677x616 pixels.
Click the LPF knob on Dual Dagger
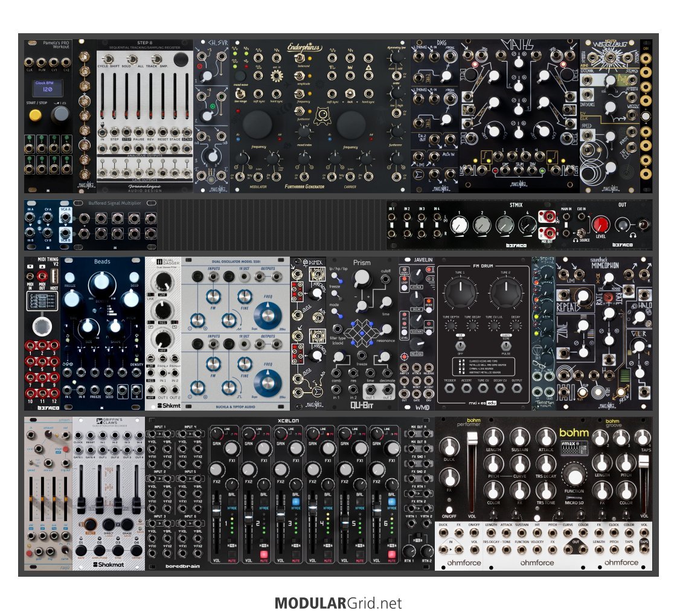coord(163,281)
